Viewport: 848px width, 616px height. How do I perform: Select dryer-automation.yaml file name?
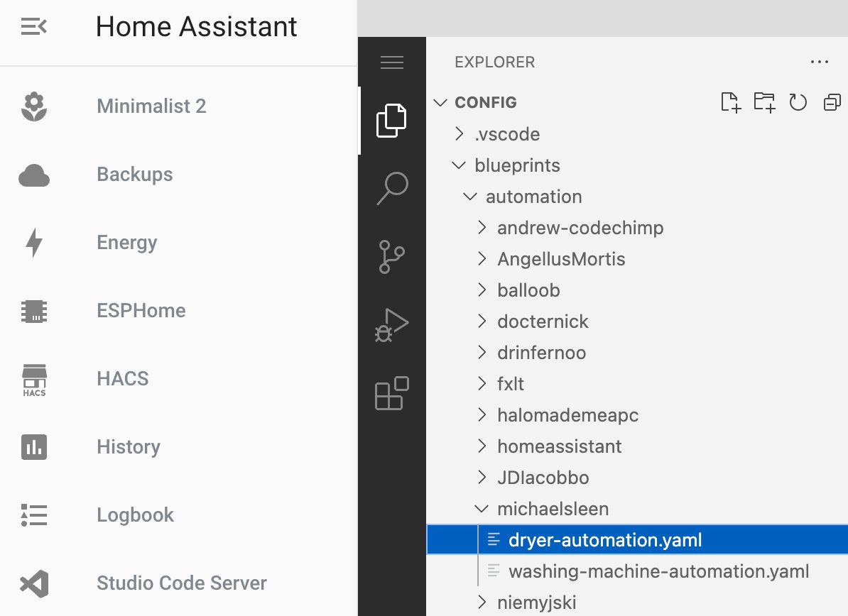click(x=605, y=540)
